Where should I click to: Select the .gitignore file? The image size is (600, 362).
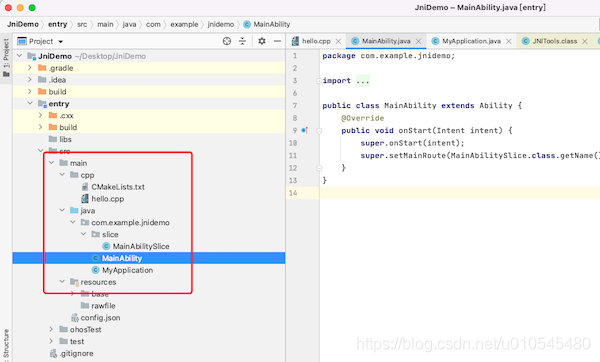[x=76, y=353]
